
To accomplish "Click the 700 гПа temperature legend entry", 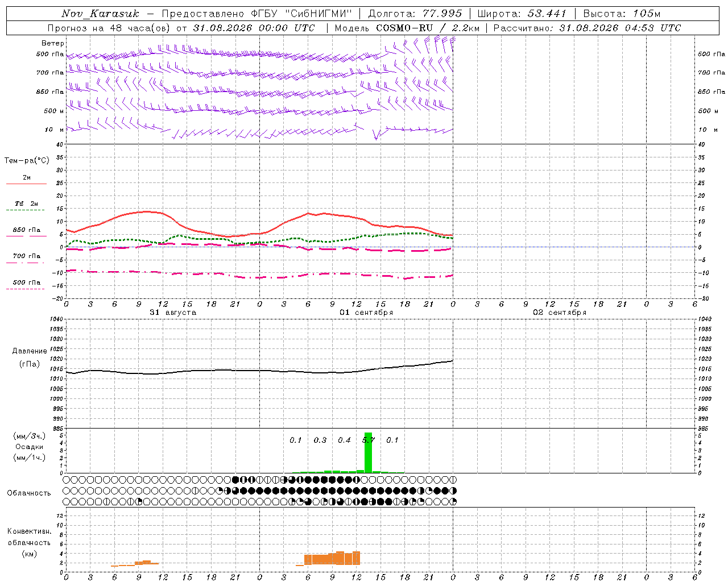I will [x=27, y=256].
